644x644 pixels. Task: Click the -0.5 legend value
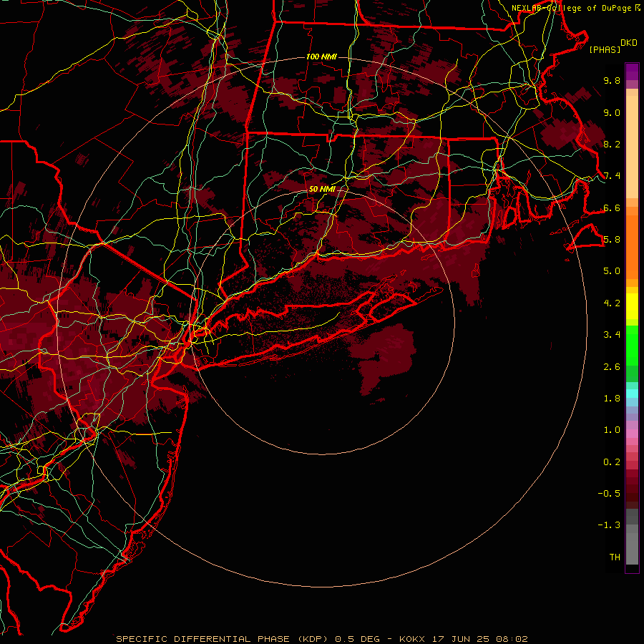click(x=609, y=494)
